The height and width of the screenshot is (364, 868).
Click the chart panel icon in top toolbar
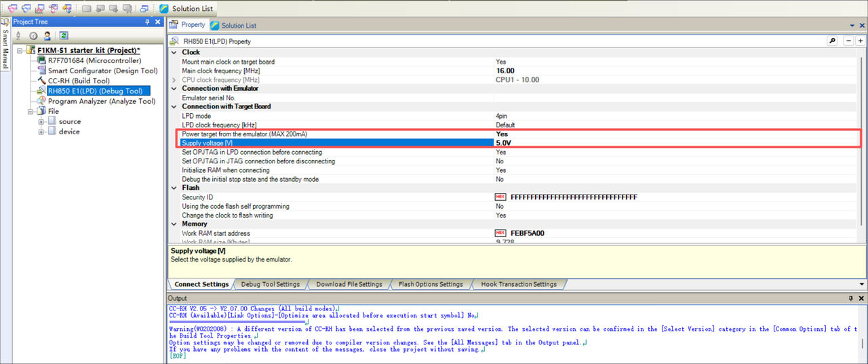click(41, 9)
